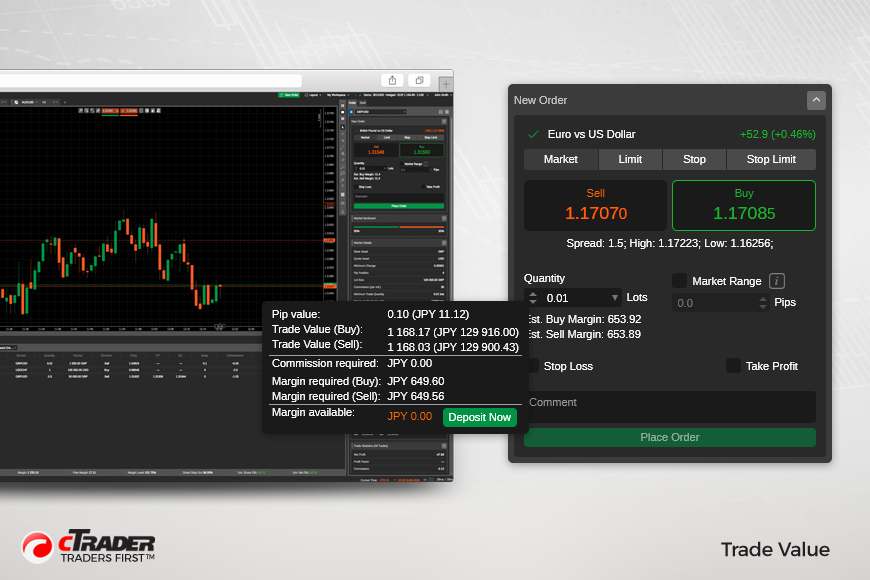Enable the Take Profit checkbox
Image resolution: width=870 pixels, height=580 pixels.
(733, 366)
